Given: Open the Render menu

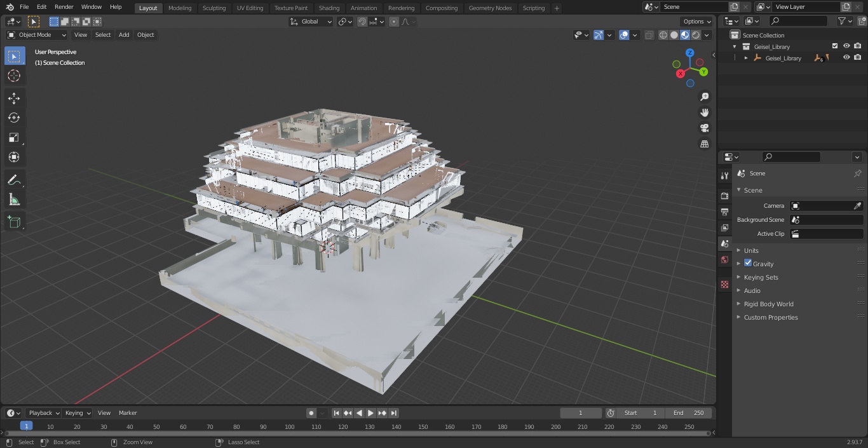Looking at the screenshot, I should (x=64, y=7).
